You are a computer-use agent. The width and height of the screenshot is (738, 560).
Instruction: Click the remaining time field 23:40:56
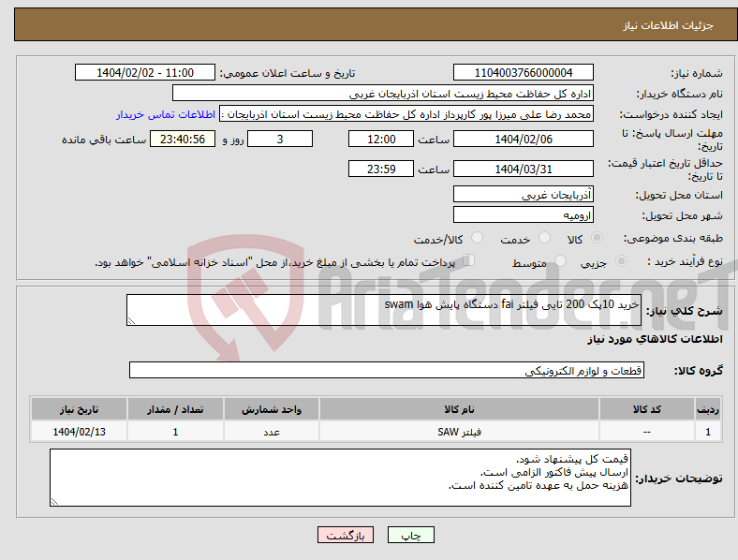pos(183,139)
